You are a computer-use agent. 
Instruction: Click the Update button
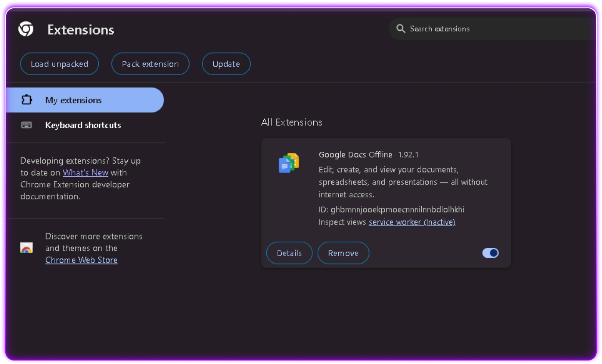226,64
